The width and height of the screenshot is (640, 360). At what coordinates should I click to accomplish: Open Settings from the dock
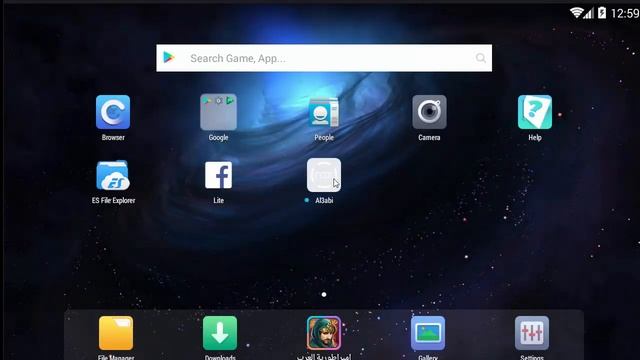(x=532, y=333)
